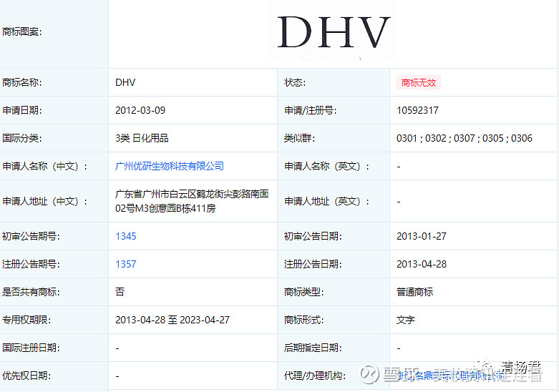Select application date 2012-03-09
Screen dimensions: 559x392
click(x=140, y=110)
